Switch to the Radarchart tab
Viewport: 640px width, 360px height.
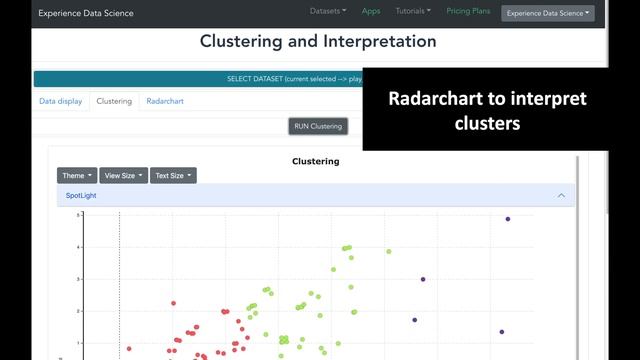(x=165, y=101)
